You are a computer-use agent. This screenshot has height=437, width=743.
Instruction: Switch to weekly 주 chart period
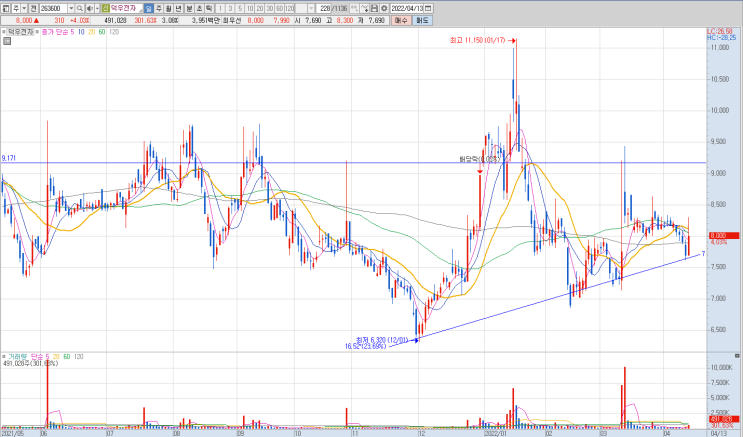click(x=159, y=9)
